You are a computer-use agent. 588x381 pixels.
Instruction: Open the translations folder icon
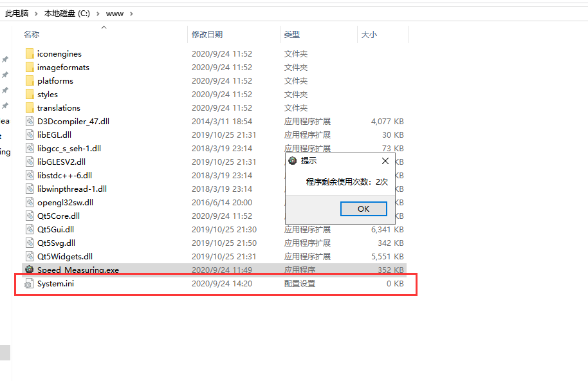(30, 107)
